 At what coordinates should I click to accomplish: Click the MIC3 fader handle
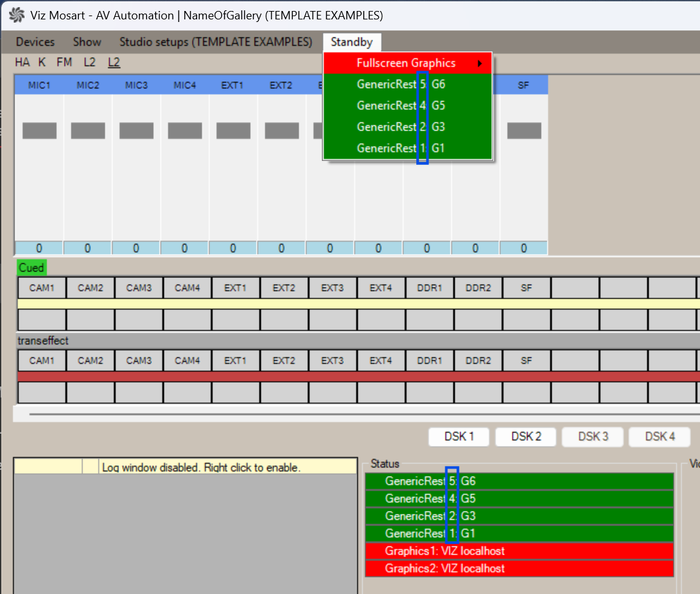[x=136, y=131]
